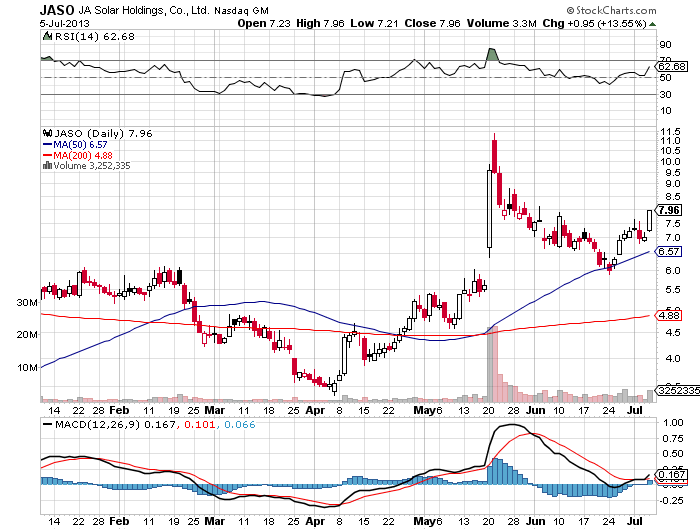Click the last white candlestick for July 5
The width and height of the screenshot is (700, 530).
pyautogui.click(x=650, y=220)
